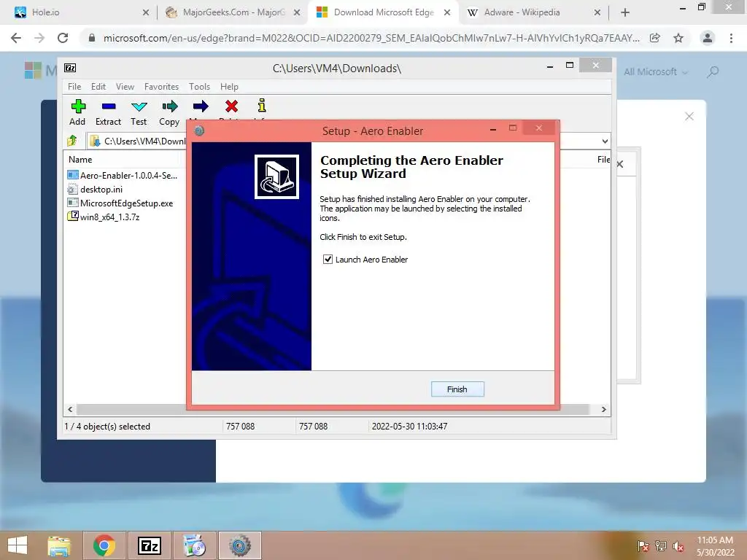Screen dimensions: 747x560
Task: Open the Chrome three-dot menu
Action: point(731,38)
